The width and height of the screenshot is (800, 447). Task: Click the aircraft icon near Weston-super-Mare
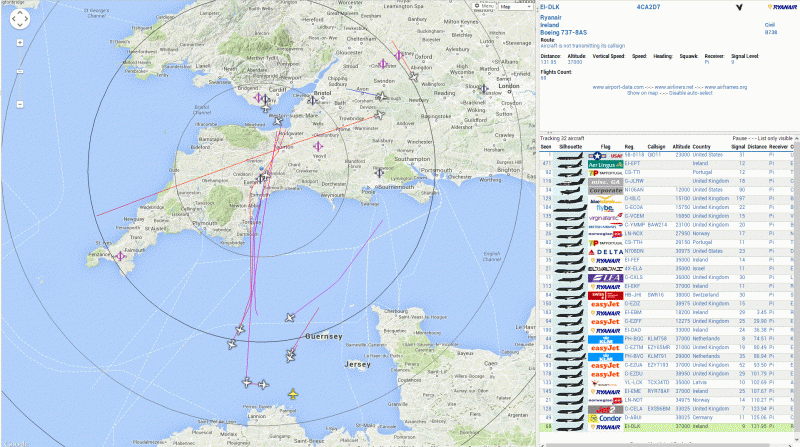point(278,121)
